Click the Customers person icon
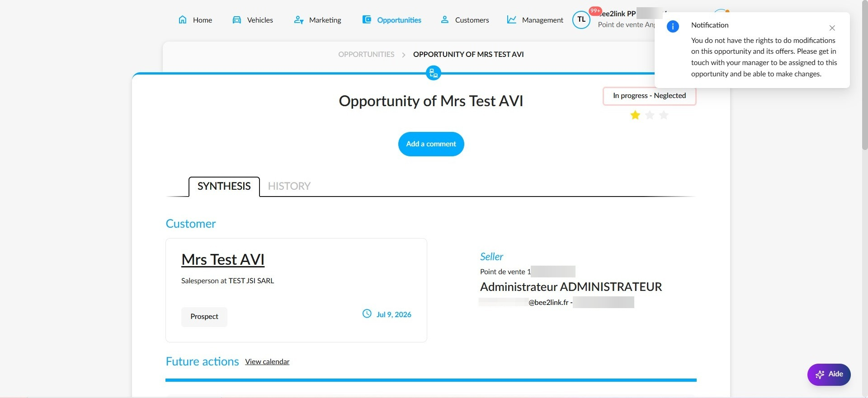The height and width of the screenshot is (398, 868). pyautogui.click(x=445, y=19)
